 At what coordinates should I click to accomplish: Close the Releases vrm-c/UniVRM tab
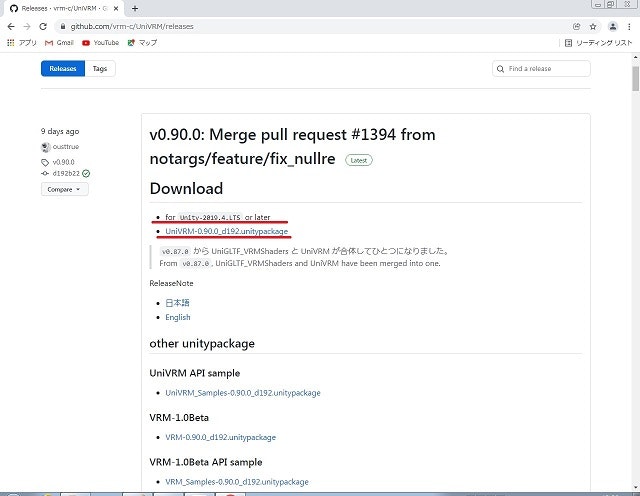click(116, 8)
